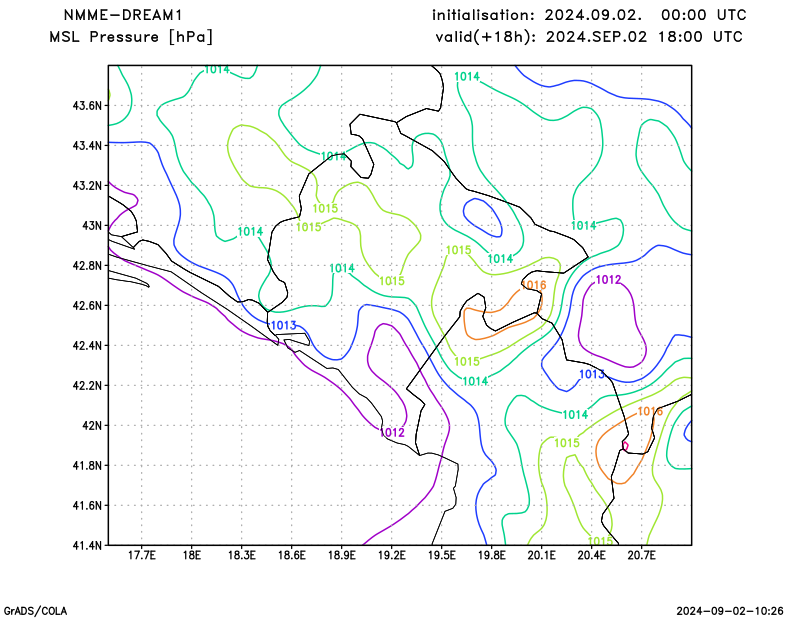The width and height of the screenshot is (800, 618).
Task: Select the valid(+18h) 18:00 UTC forecast line
Action: coord(589,37)
